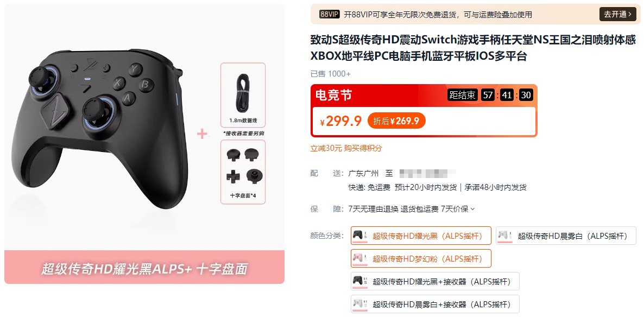Click the 折后¥269.9 discount badge

[x=396, y=121]
